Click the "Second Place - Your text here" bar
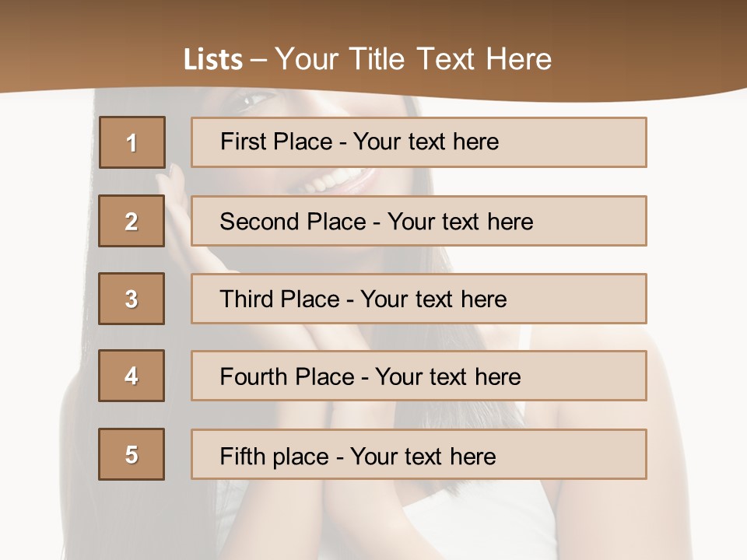Viewport: 747px width, 560px height. pyautogui.click(x=419, y=221)
